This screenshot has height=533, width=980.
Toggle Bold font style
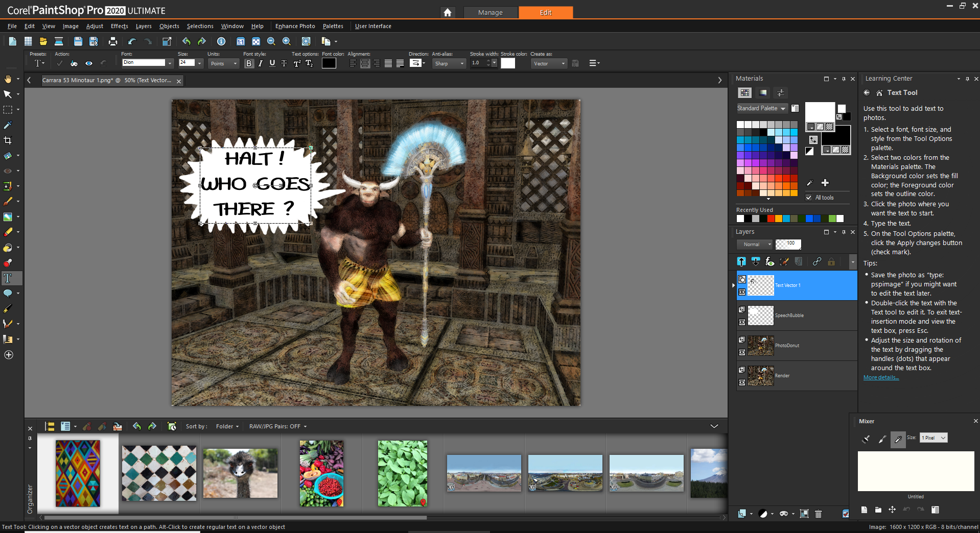[249, 63]
